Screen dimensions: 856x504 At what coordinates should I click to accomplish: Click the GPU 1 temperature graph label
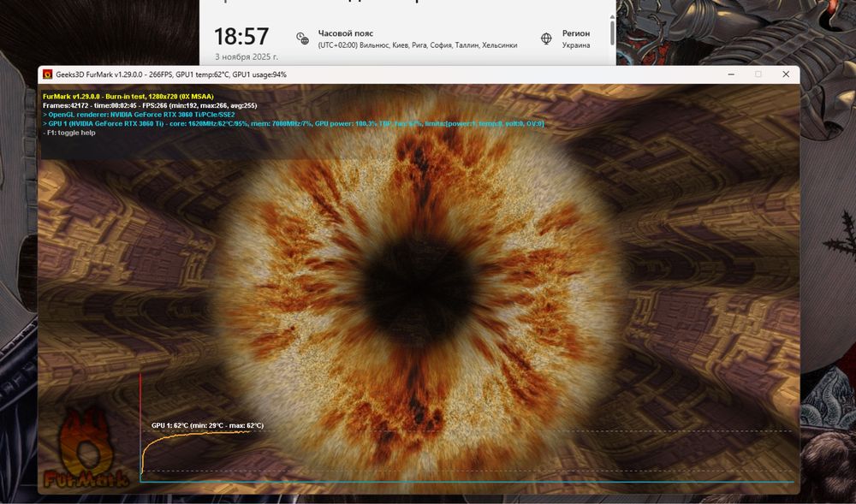click(207, 425)
